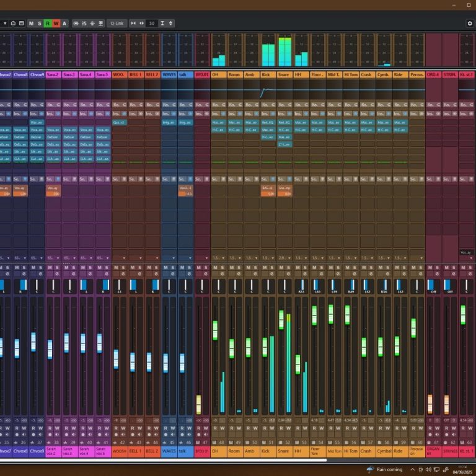Select the Sara.2 channel header
This screenshot has width=476, height=476.
coord(53,74)
